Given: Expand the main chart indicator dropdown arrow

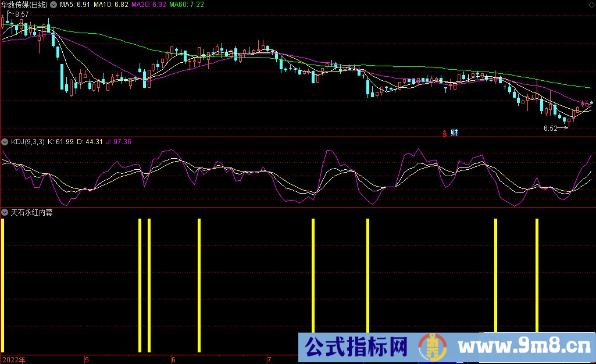Looking at the screenshot, I should pyautogui.click(x=53, y=5).
